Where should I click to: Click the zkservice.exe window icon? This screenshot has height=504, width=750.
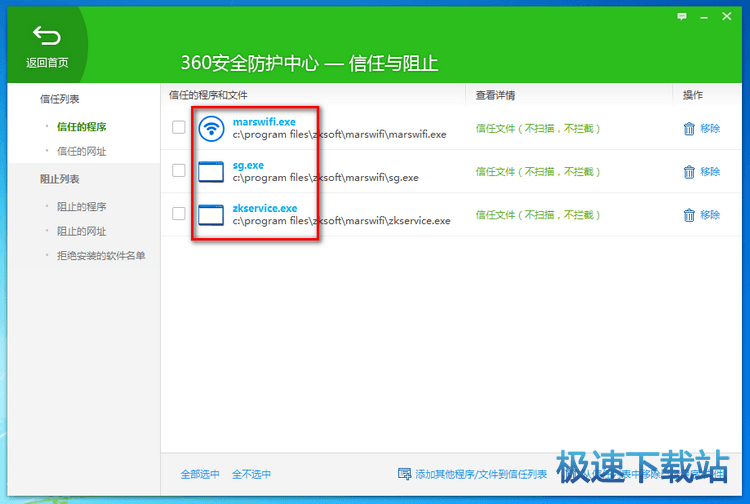(211, 215)
